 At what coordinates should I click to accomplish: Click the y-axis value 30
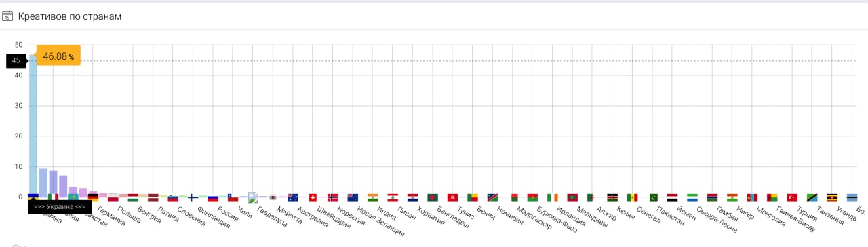coord(18,106)
